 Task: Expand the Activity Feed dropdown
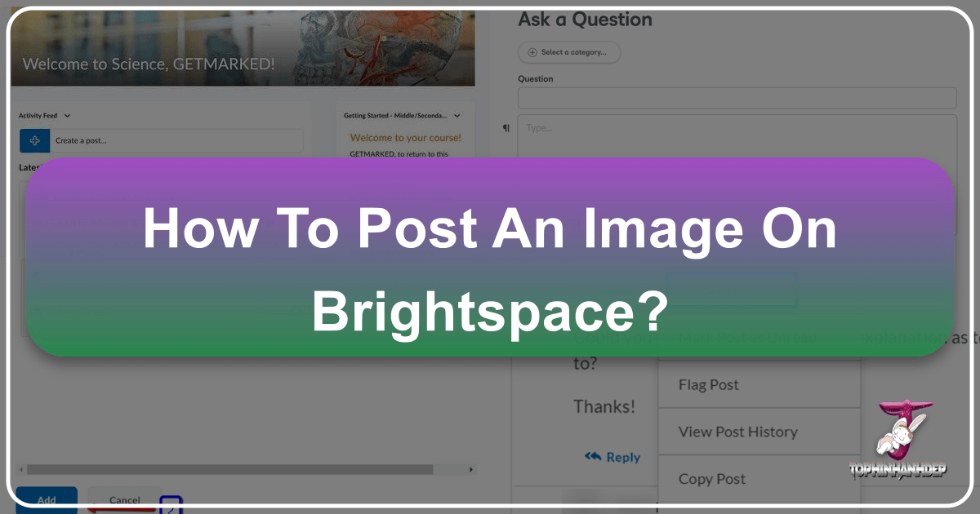click(x=67, y=115)
